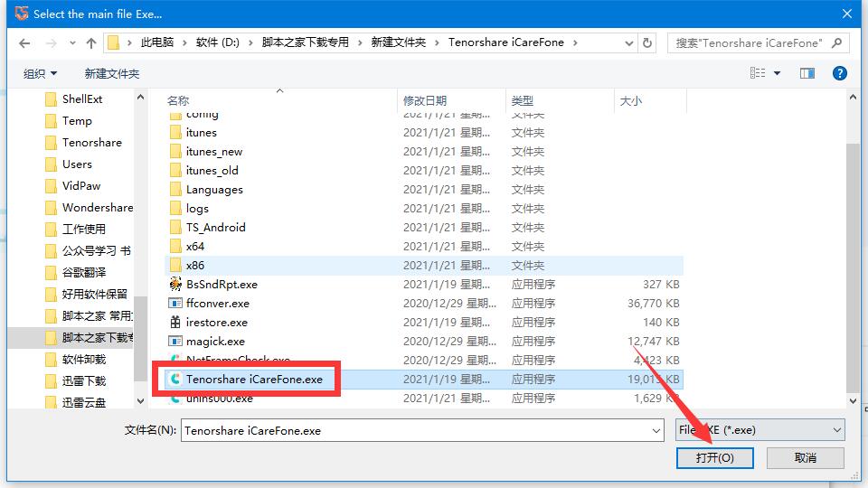The width and height of the screenshot is (868, 488).
Task: Select Wondershare folder in sidebar
Action: (x=97, y=208)
